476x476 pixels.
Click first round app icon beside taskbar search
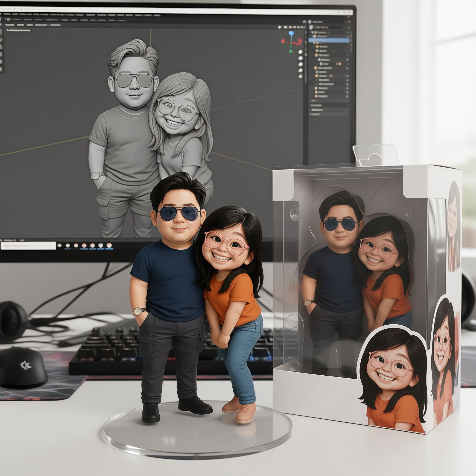click(59, 245)
